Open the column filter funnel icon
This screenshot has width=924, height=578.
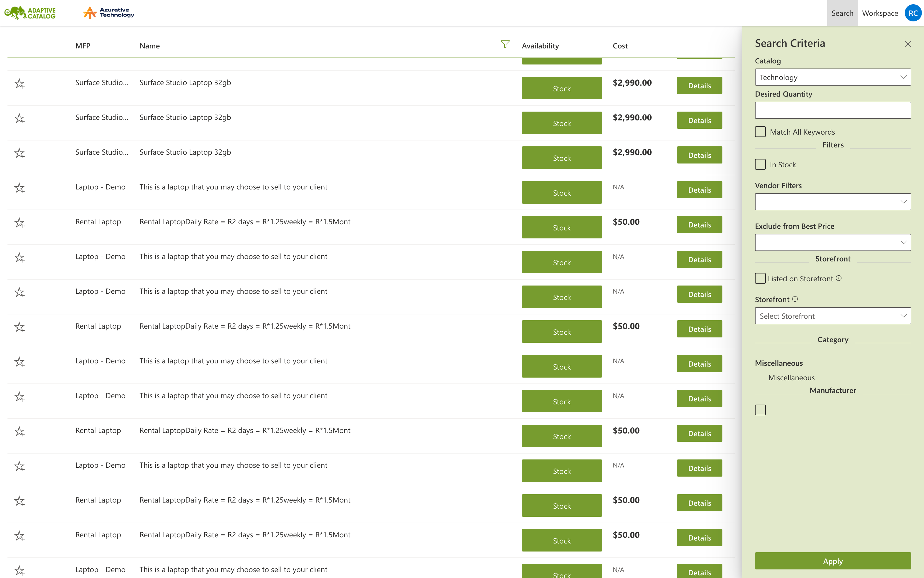(505, 44)
